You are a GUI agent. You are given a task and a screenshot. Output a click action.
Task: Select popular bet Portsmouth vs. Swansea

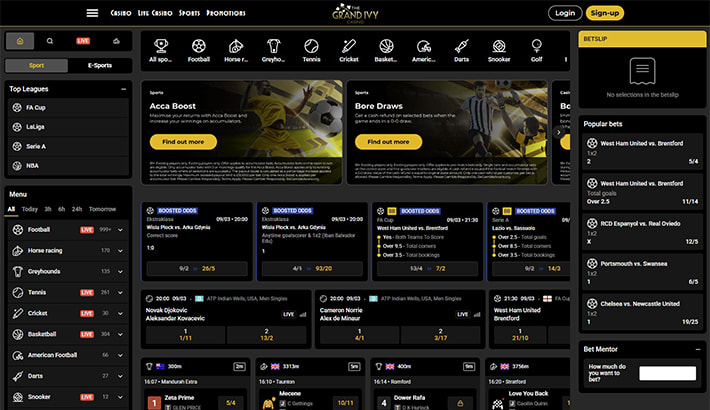642,272
